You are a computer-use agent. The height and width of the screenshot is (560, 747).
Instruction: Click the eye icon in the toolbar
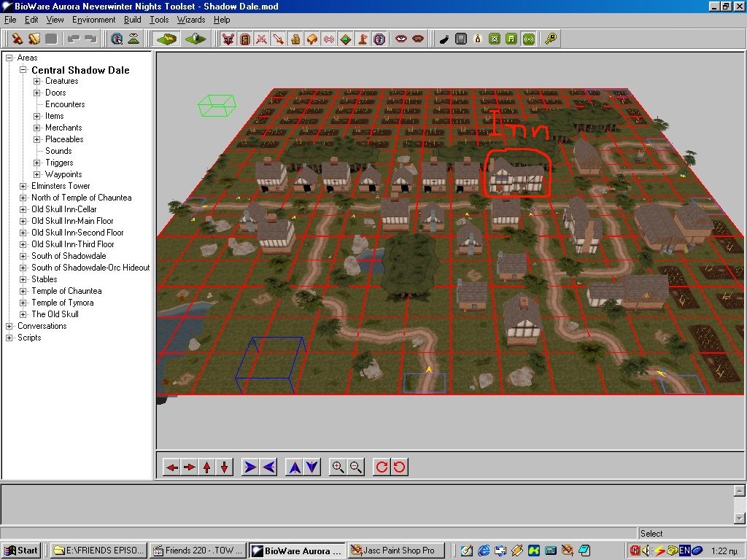400,39
